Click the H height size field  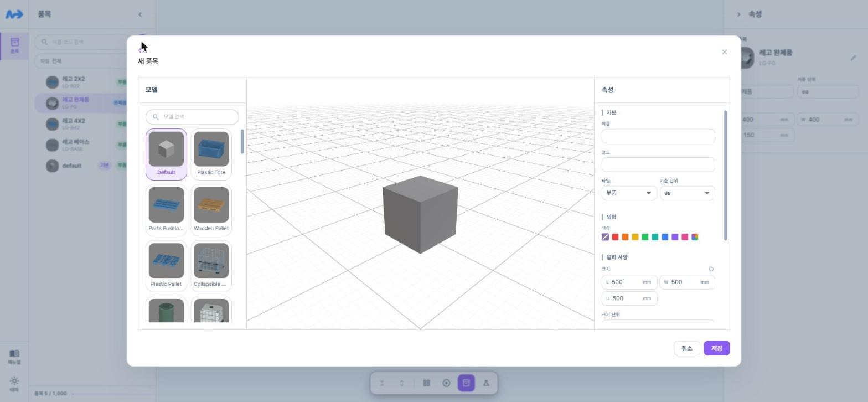pos(629,298)
